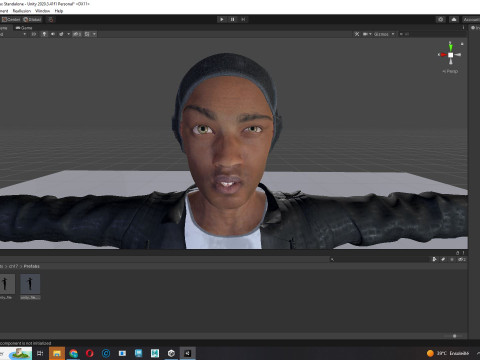This screenshot has width=480, height=360.
Task: Switch to the Game tab
Action: [24, 28]
